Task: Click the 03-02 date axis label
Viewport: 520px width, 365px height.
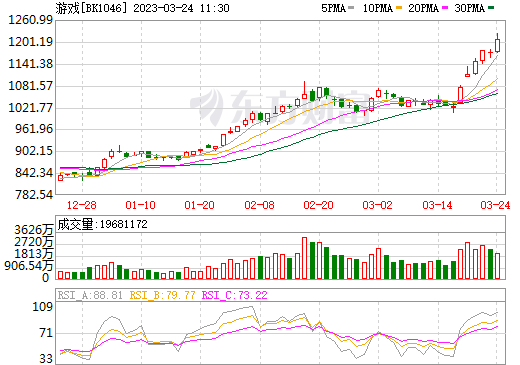Action: click(378, 205)
